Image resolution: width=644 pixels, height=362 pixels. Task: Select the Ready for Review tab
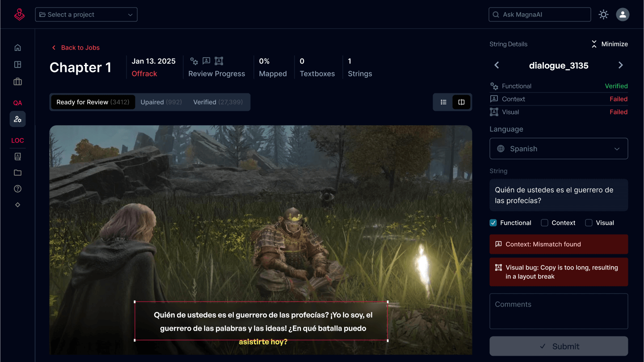click(x=93, y=102)
